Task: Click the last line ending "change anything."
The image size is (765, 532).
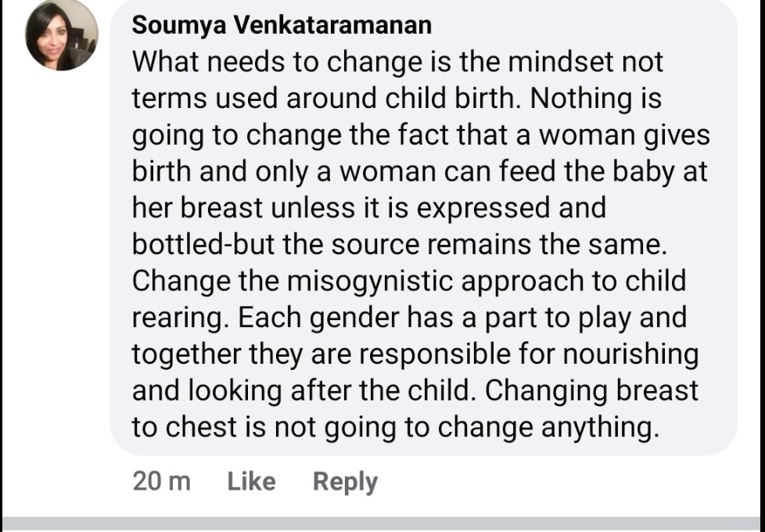Action: (391, 427)
